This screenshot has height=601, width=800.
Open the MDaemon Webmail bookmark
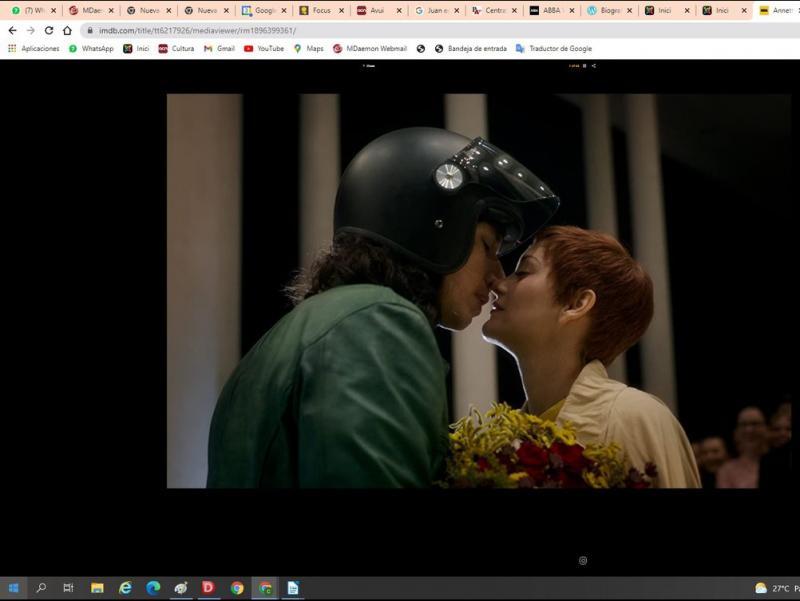370,48
